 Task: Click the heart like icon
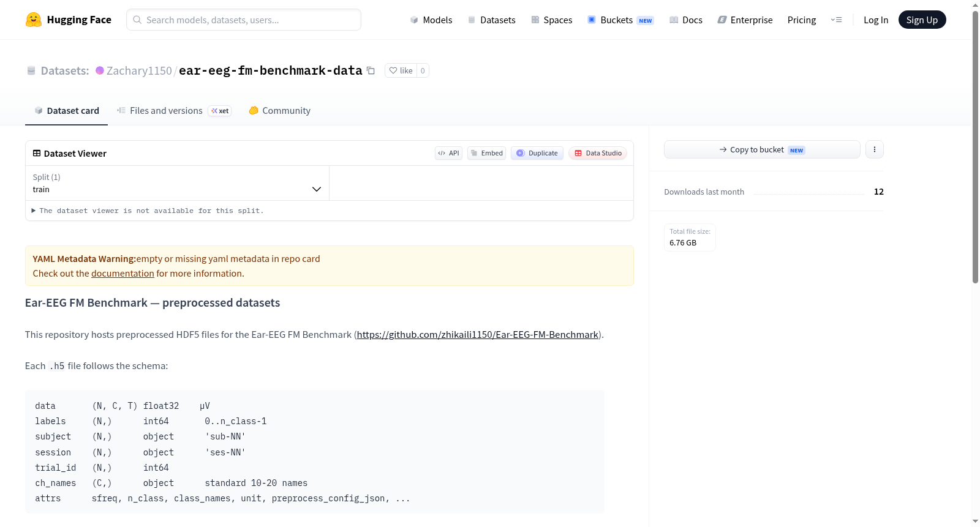coord(393,70)
